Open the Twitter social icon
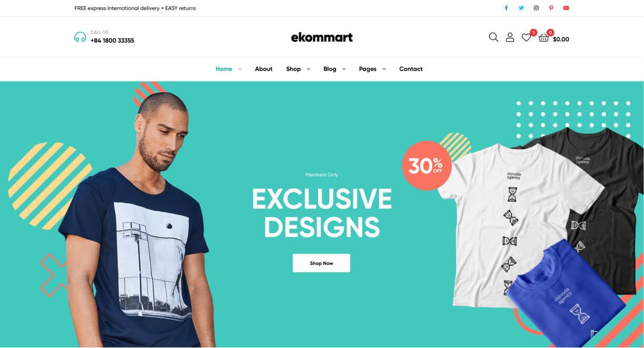 pyautogui.click(x=521, y=8)
